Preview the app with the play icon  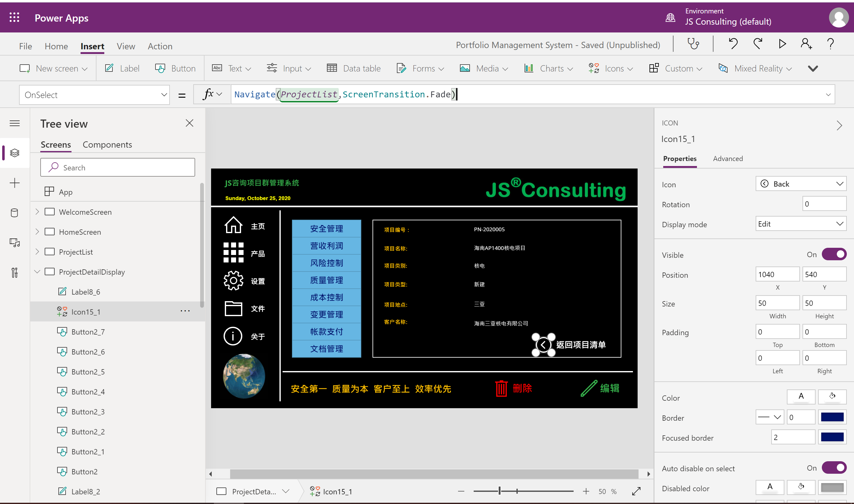point(782,44)
